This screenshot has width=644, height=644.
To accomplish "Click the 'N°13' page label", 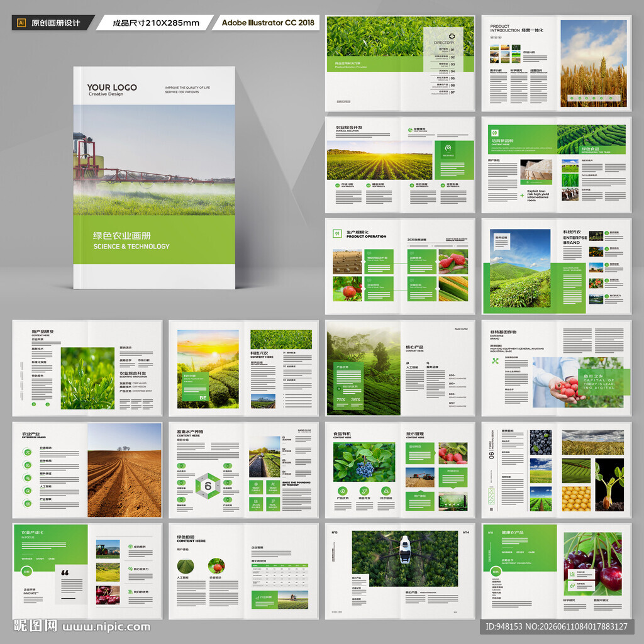I will [335, 533].
